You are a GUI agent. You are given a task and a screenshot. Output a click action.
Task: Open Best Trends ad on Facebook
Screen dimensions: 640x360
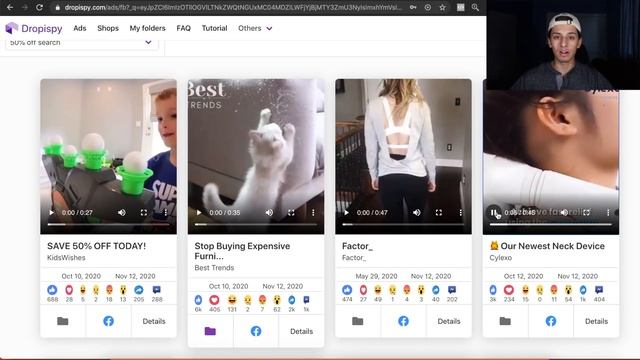(x=256, y=331)
